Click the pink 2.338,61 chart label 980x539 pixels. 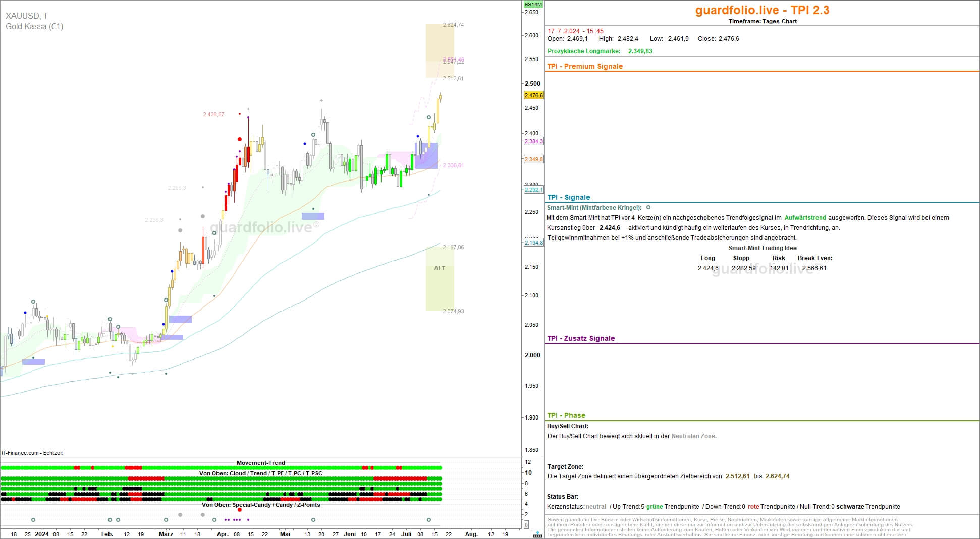[x=453, y=165]
